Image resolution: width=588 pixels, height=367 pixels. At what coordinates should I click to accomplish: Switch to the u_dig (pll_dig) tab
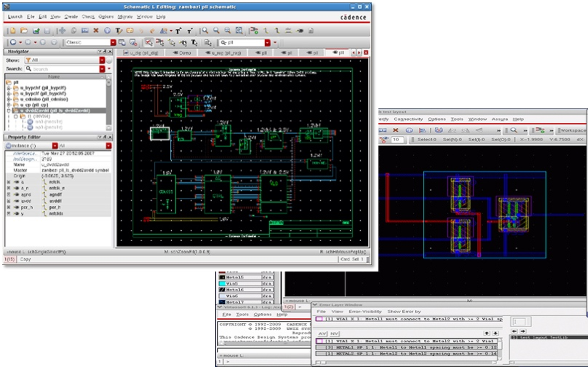[x=141, y=53]
